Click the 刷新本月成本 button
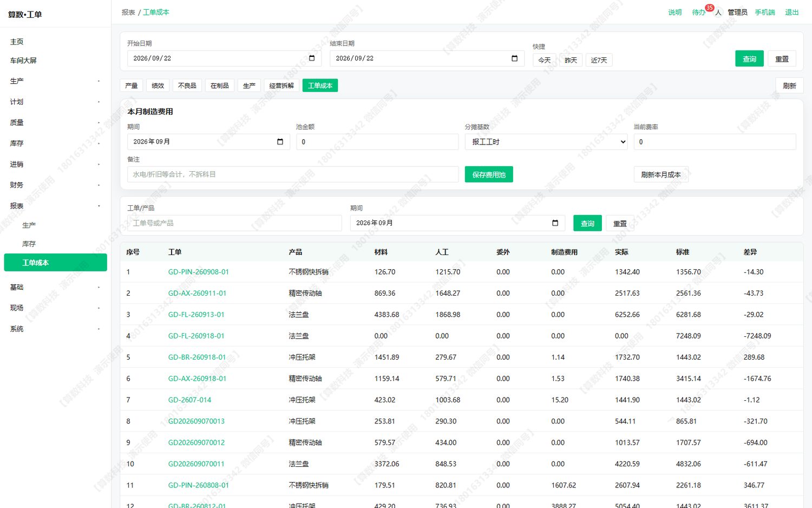The width and height of the screenshot is (812, 508). (x=661, y=174)
